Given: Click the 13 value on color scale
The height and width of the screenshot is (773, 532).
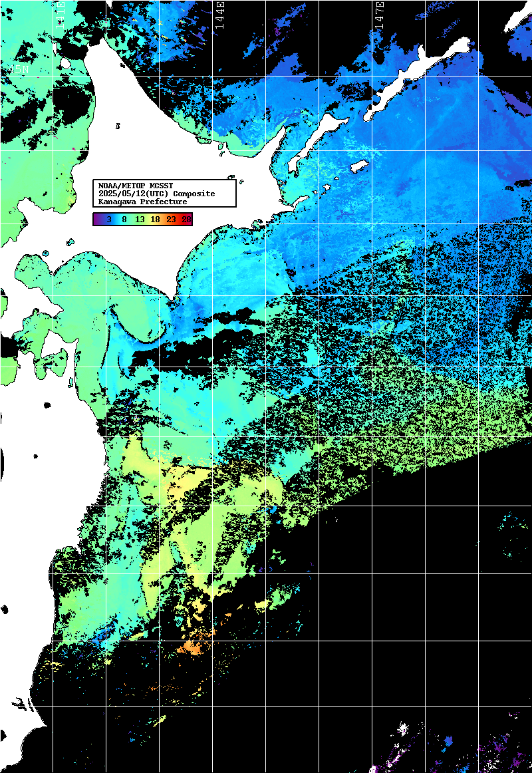Looking at the screenshot, I should point(140,220).
